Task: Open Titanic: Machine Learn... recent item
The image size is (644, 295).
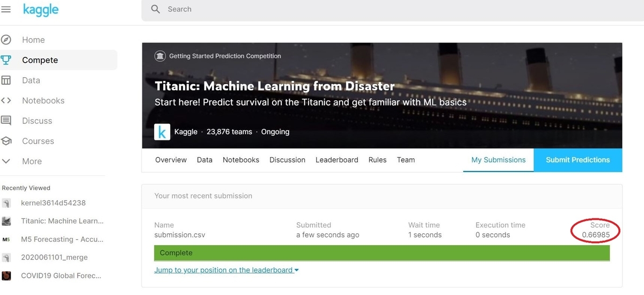Action: [x=62, y=221]
